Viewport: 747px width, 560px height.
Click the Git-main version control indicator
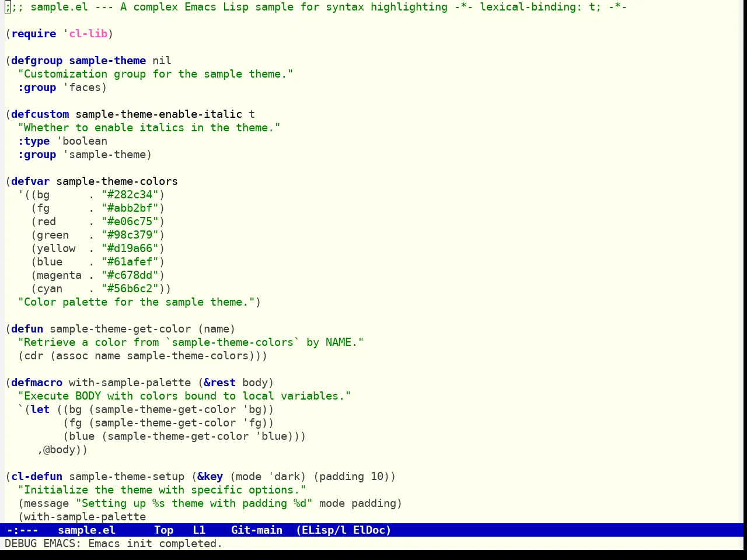pos(257,530)
